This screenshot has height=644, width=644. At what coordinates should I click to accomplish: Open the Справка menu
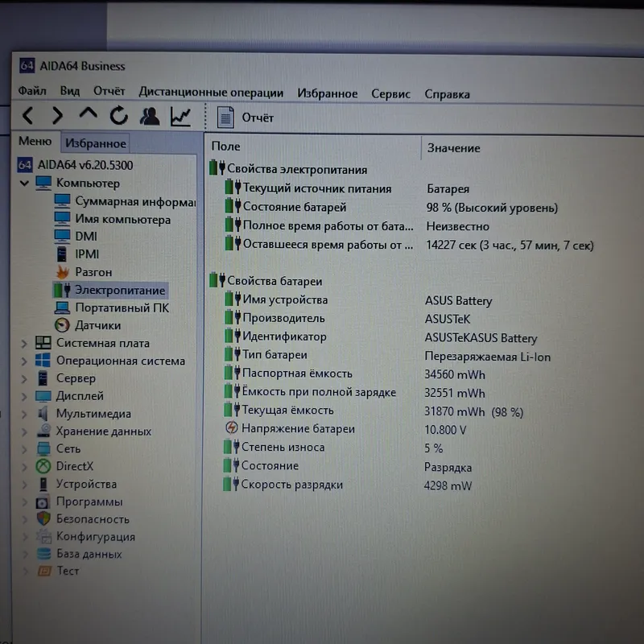coord(447,94)
